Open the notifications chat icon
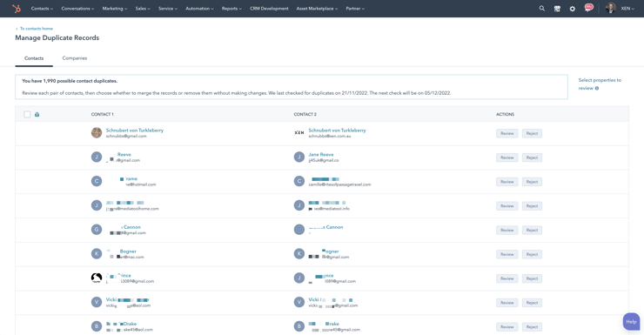This screenshot has height=335, width=644. click(x=588, y=8)
